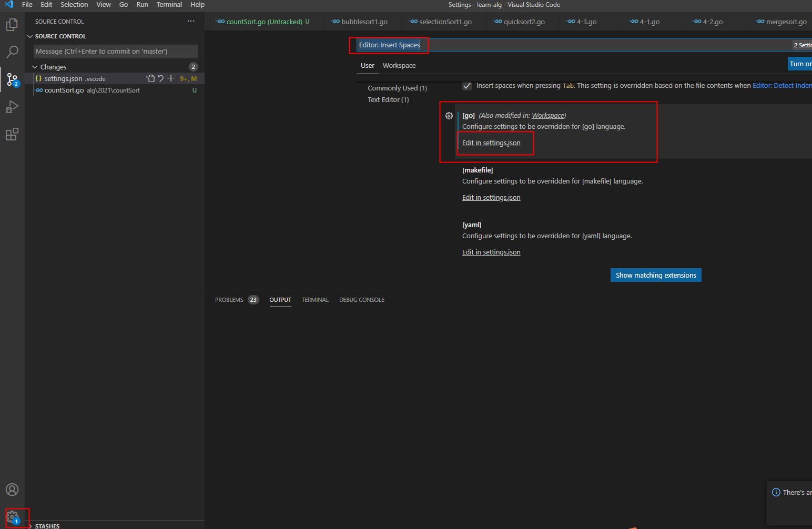The height and width of the screenshot is (529, 812).
Task: Open Source Control more actions ellipsis
Action: 191,21
